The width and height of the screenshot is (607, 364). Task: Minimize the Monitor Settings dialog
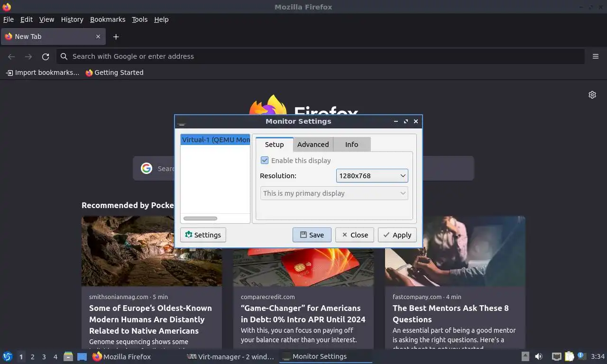(396, 121)
